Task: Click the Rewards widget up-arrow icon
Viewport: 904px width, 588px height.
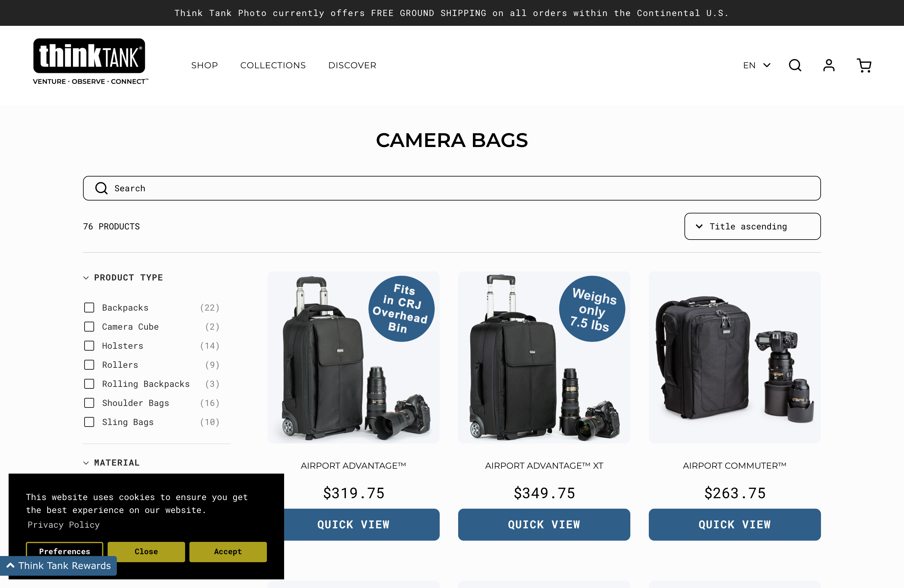Action: [x=11, y=566]
